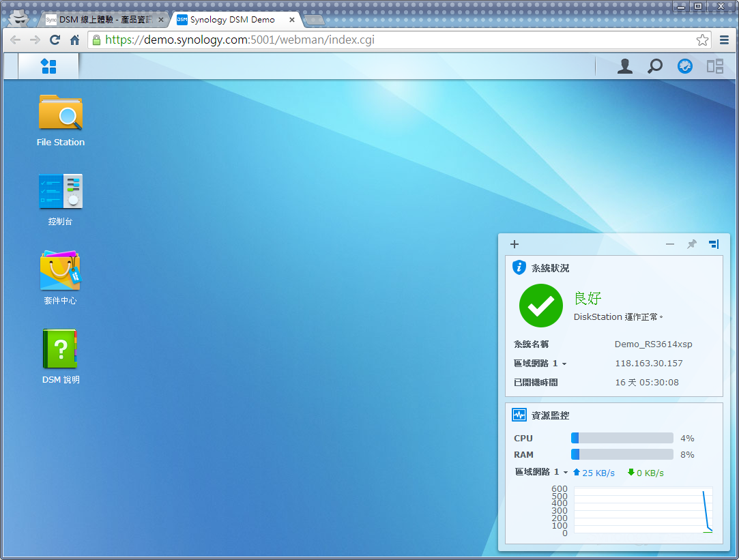Click the download speed 0 KB/s
Viewport: 739px width, 560px height.
pos(646,473)
